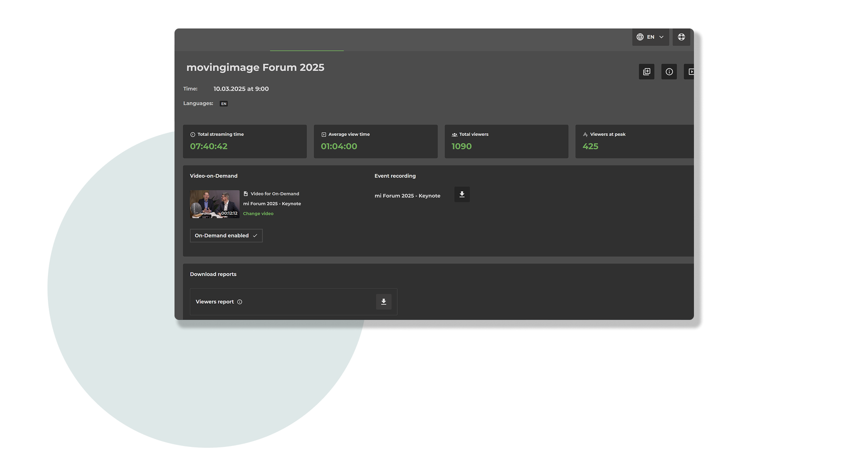Screen dimensions: 868x455
Task: Click the Download reports heading
Action: 213,274
